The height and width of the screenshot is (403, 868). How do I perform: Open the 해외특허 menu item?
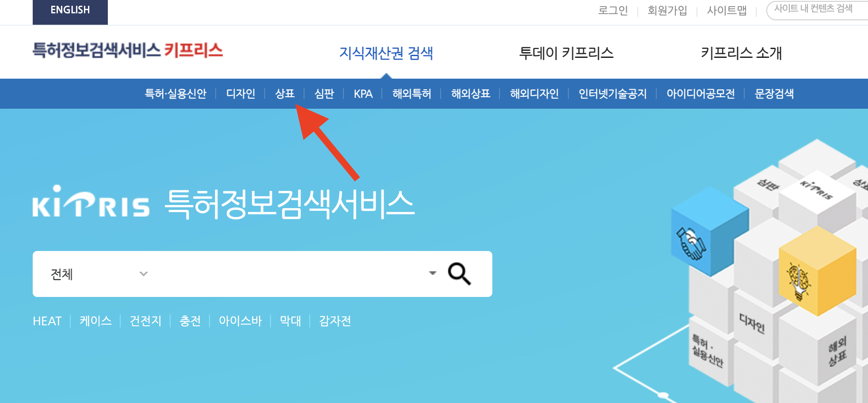coord(412,94)
